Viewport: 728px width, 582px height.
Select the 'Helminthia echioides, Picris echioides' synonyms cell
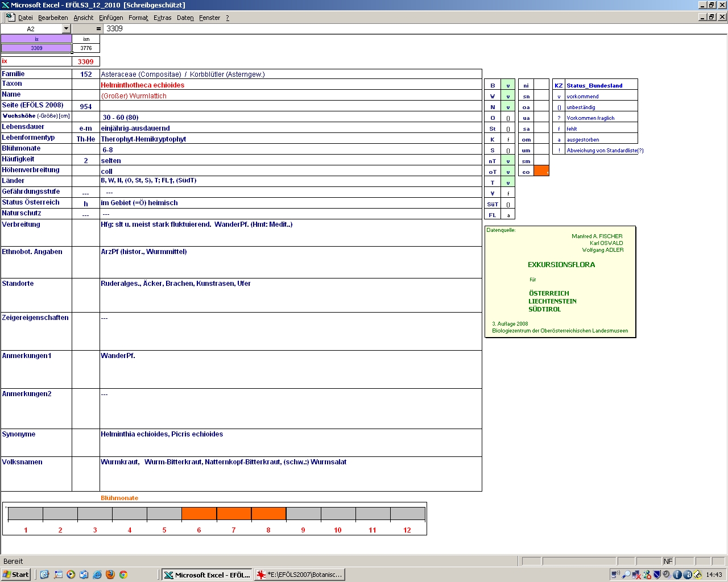(x=291, y=442)
